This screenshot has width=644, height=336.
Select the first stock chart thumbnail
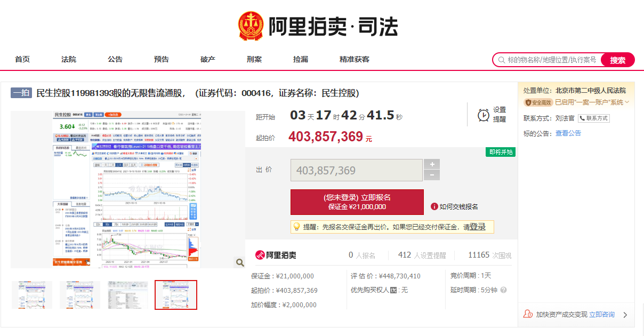32,295
